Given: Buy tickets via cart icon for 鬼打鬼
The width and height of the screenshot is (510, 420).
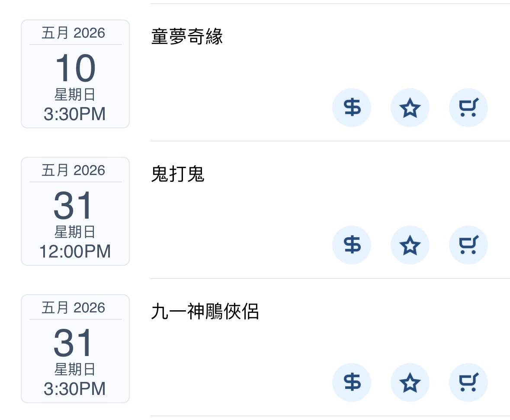Looking at the screenshot, I should pos(468,245).
